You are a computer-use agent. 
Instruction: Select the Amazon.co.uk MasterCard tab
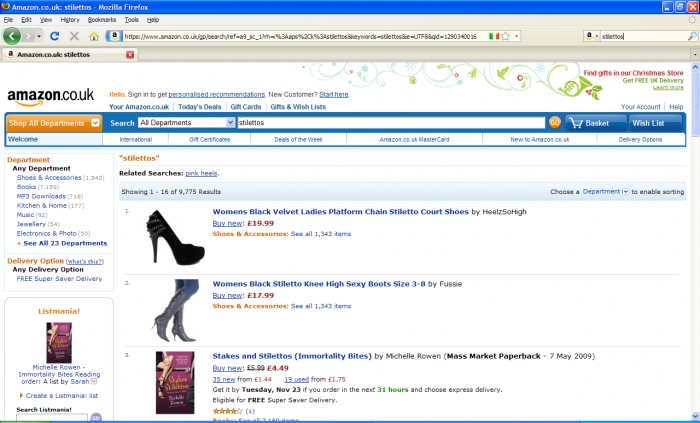coord(414,140)
